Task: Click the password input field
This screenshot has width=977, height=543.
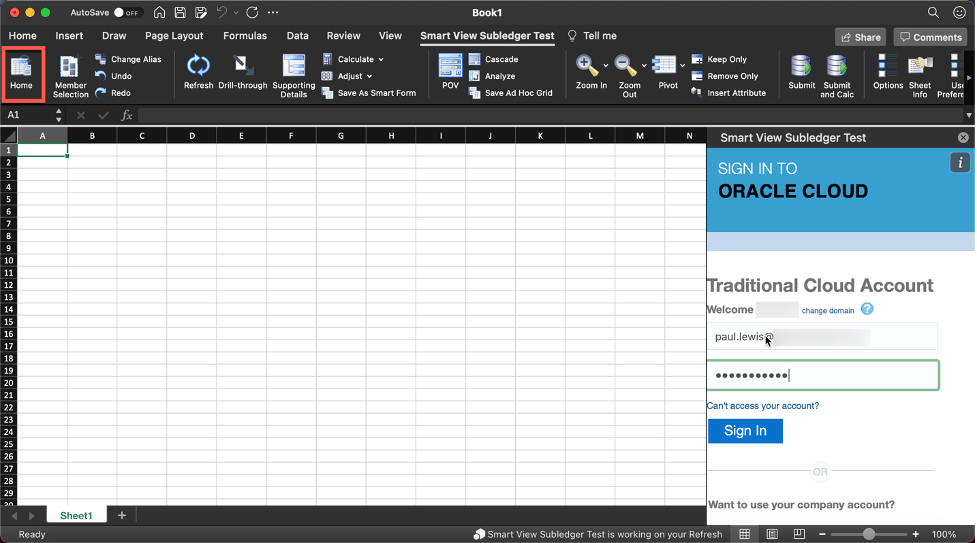Action: (x=822, y=376)
